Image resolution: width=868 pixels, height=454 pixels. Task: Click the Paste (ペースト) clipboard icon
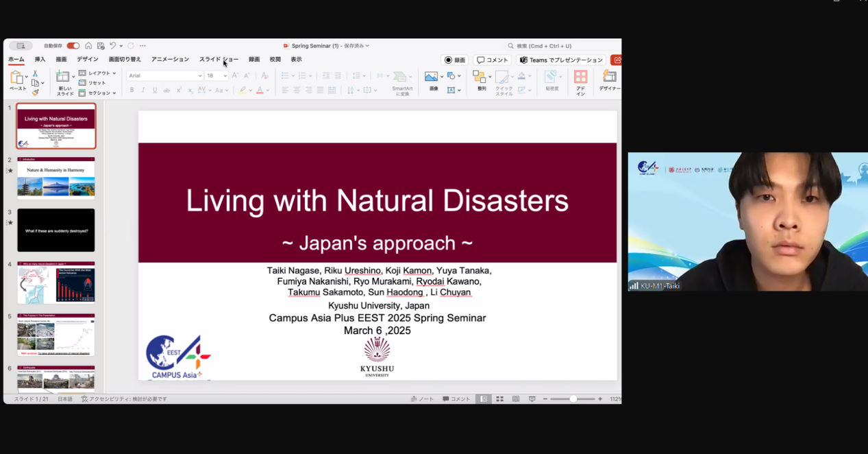17,77
